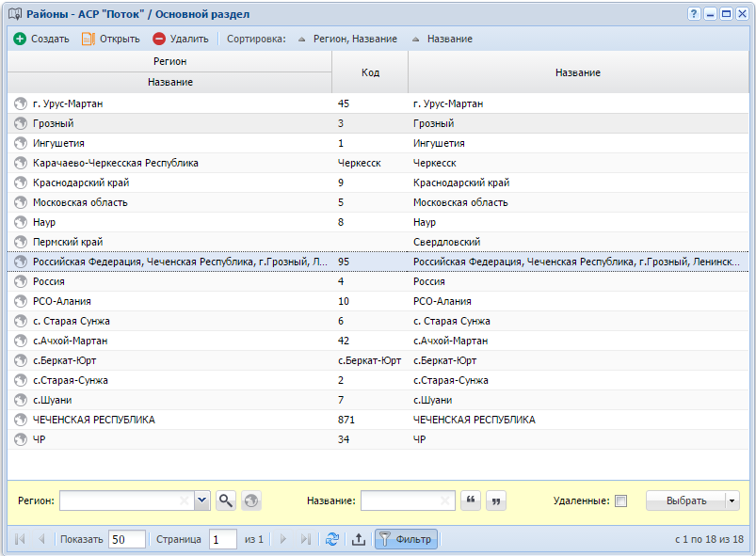Click the globe icon for Россия row
The image size is (756, 556).
point(21,281)
